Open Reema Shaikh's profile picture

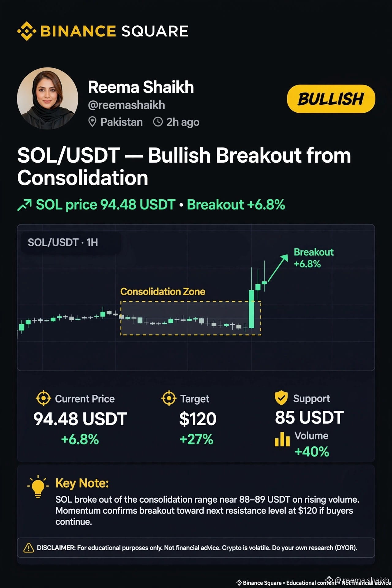[47, 98]
